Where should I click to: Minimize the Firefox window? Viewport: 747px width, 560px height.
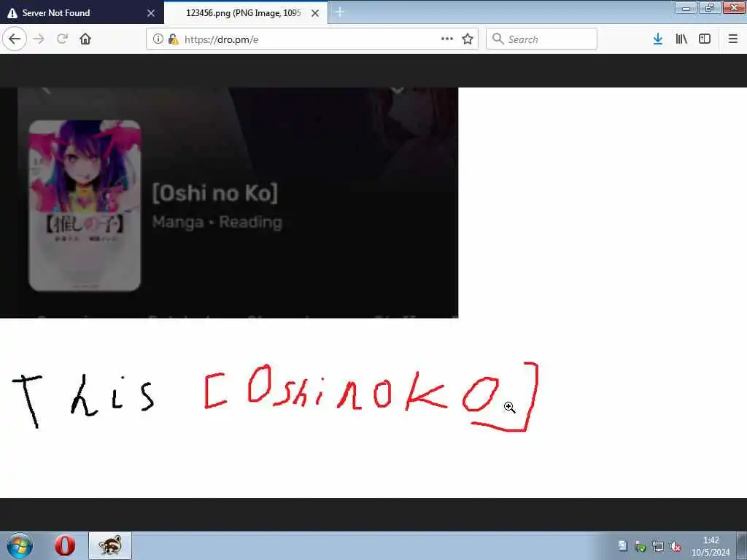pyautogui.click(x=686, y=7)
